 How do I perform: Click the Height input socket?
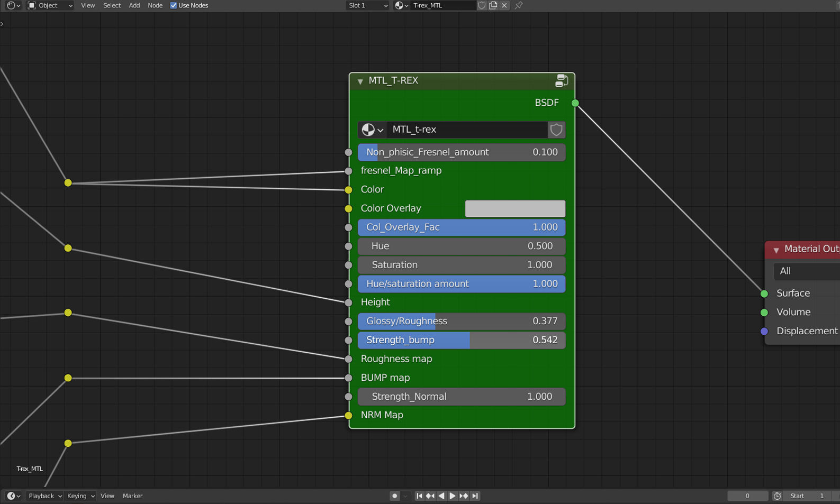[348, 303]
